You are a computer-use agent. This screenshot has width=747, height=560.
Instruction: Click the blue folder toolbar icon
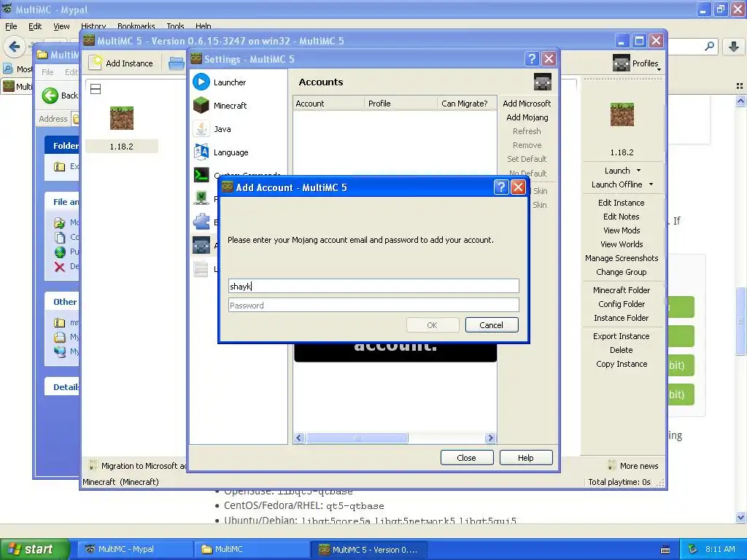pos(177,63)
